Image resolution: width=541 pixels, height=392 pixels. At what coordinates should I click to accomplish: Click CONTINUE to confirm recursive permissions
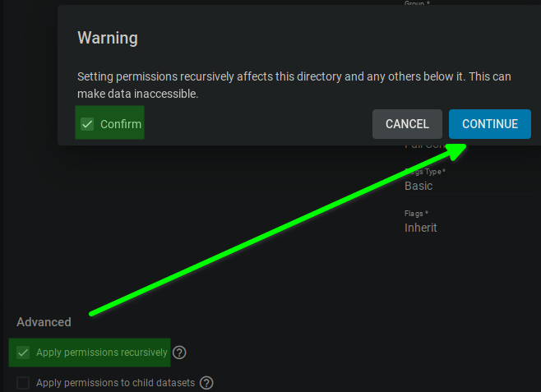490,124
